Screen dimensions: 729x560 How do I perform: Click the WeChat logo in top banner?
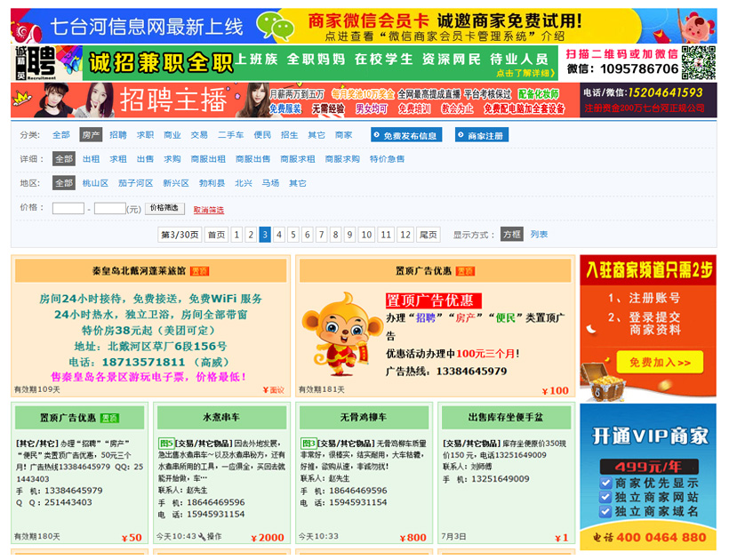[280, 27]
